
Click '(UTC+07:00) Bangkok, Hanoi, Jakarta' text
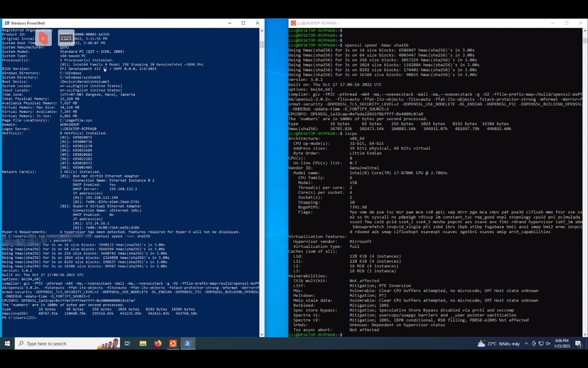point(98,95)
